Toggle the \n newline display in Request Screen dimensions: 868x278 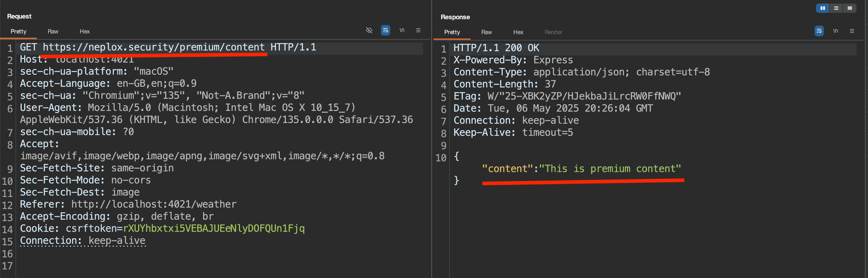coord(402,30)
